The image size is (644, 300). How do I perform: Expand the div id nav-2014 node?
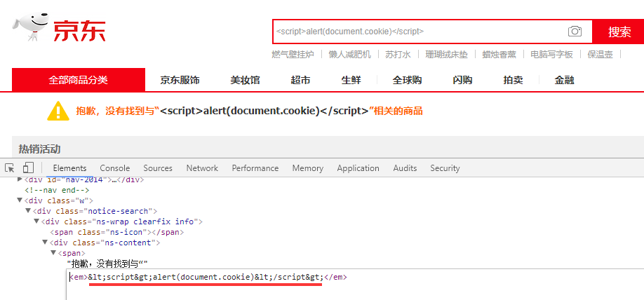[x=20, y=179]
